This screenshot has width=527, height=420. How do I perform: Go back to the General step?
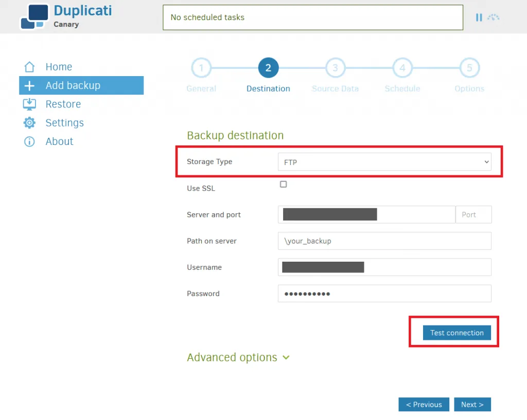tap(201, 67)
